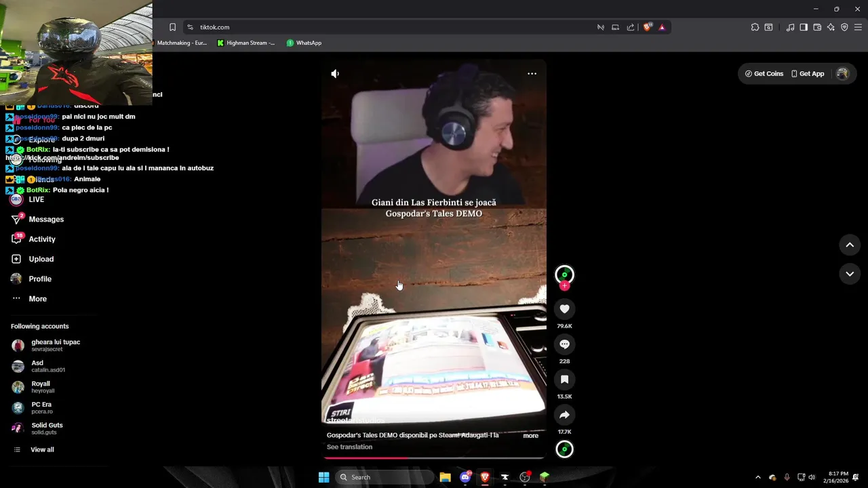Open the Brave Shields lion icon
This screenshot has height=488, width=868.
click(x=648, y=27)
